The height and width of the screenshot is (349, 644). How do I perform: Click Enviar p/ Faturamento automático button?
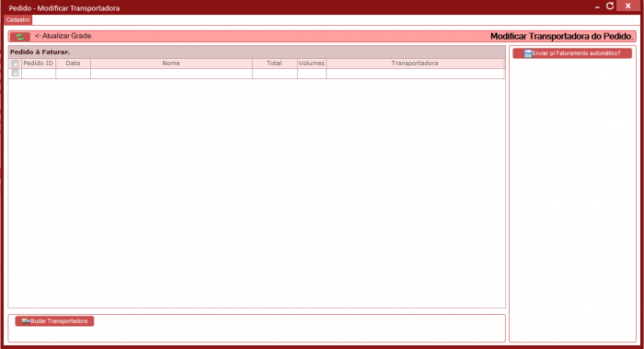click(x=572, y=53)
